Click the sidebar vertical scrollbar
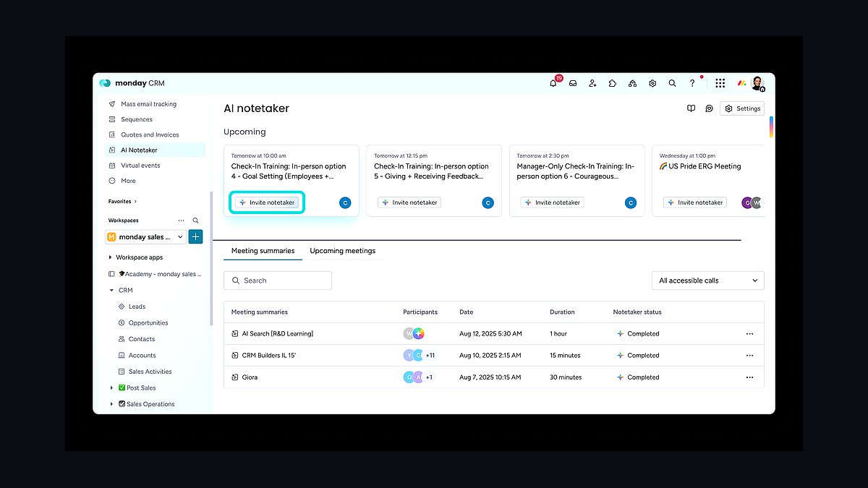Image resolution: width=868 pixels, height=488 pixels. pyautogui.click(x=211, y=258)
